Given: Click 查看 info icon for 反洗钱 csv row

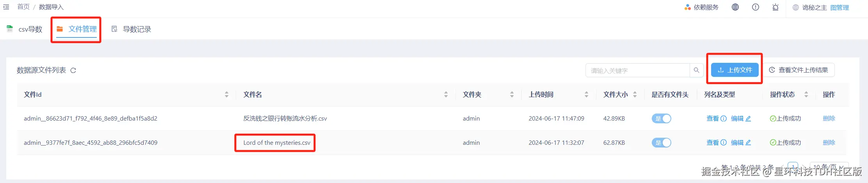Looking at the screenshot, I should [723, 119].
